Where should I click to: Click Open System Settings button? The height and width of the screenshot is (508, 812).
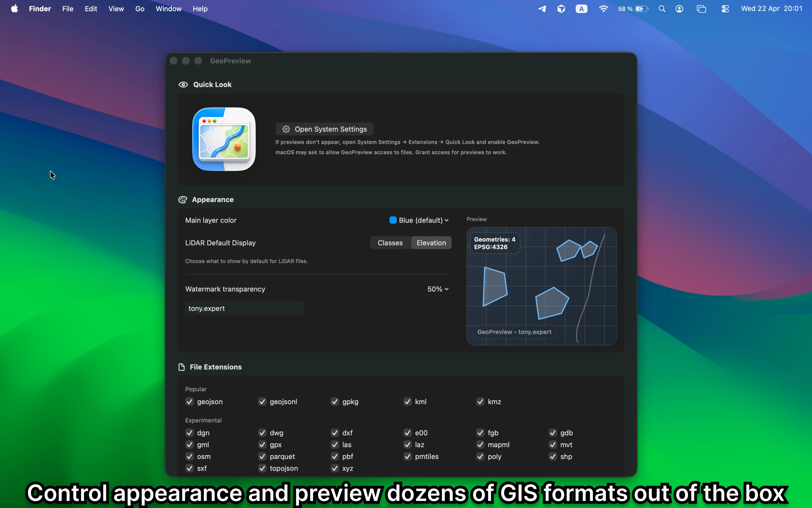point(325,129)
